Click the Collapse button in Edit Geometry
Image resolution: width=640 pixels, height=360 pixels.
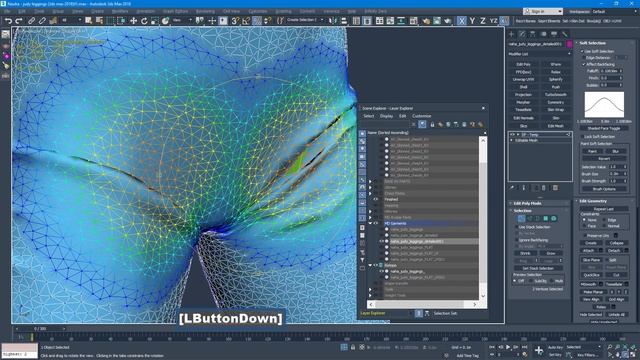pyautogui.click(x=616, y=243)
